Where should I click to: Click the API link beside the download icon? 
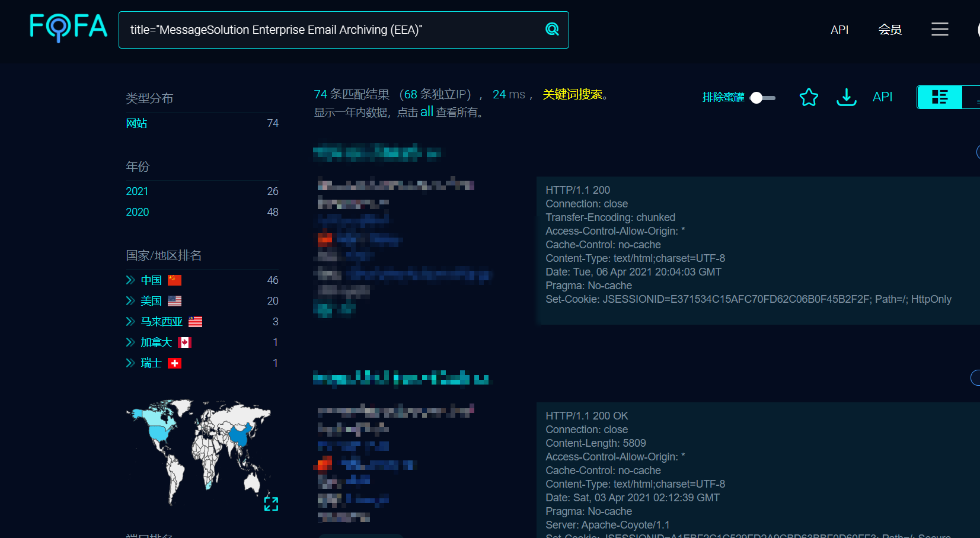882,97
